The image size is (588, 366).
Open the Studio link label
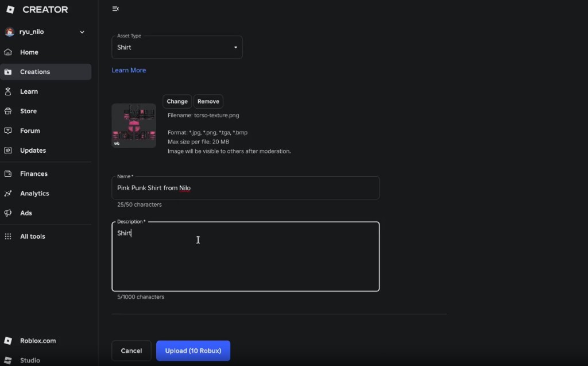(x=30, y=360)
